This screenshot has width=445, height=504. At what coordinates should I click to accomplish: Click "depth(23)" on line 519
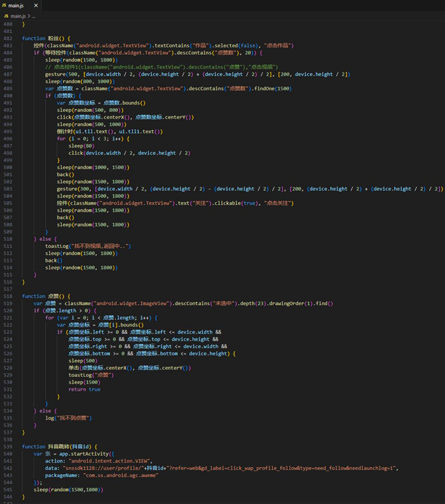(x=253, y=303)
